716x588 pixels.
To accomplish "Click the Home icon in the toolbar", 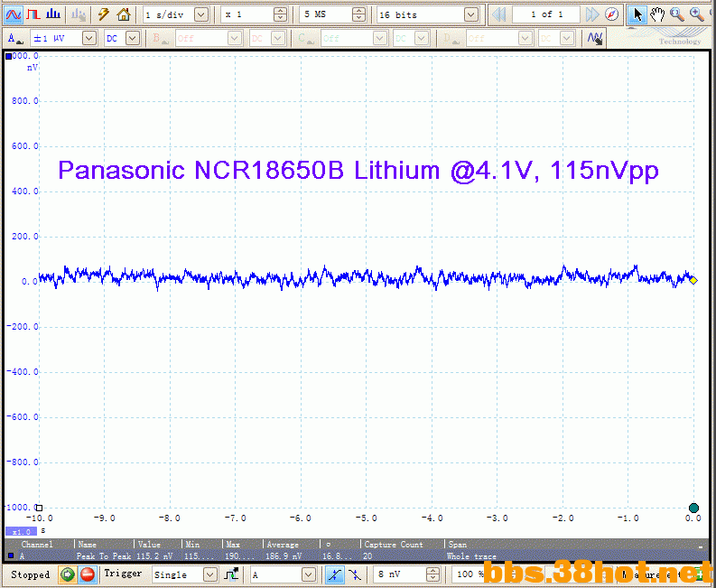I will pos(124,14).
